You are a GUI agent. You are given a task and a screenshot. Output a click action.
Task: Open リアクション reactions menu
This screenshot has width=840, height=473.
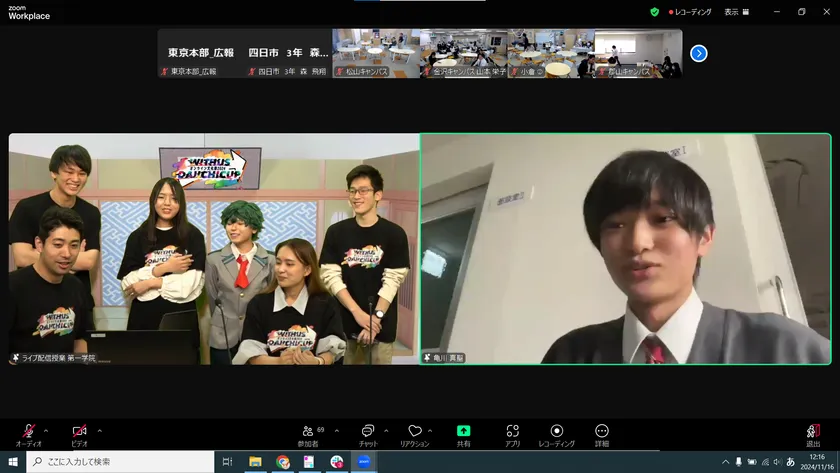pyautogui.click(x=415, y=432)
